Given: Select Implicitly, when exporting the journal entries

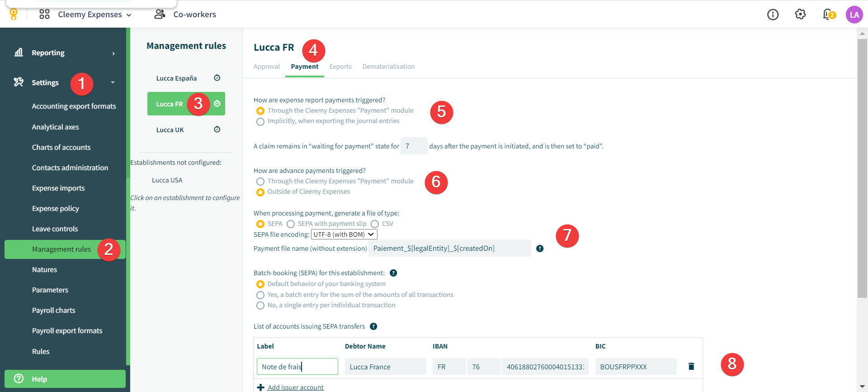Looking at the screenshot, I should 260,122.
